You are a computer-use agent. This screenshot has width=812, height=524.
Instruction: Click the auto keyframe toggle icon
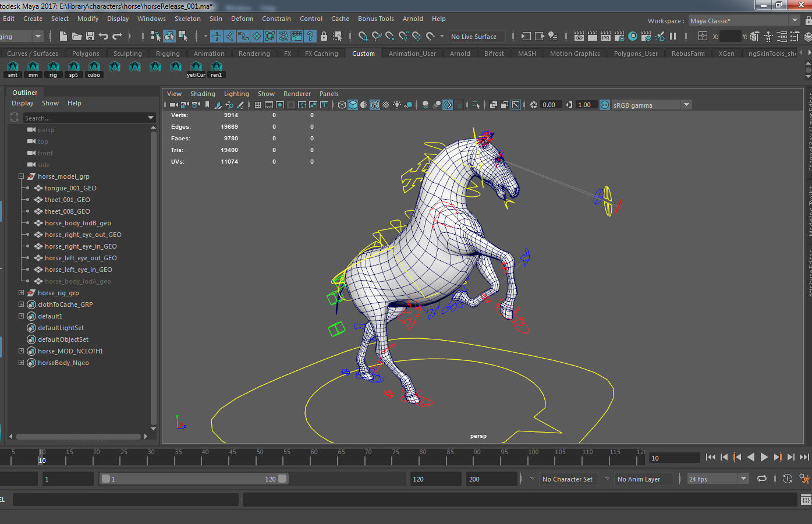click(787, 479)
